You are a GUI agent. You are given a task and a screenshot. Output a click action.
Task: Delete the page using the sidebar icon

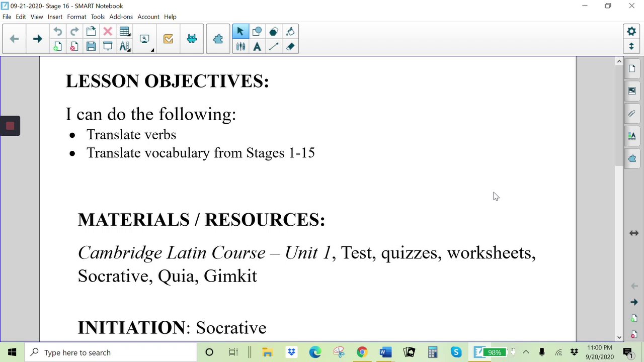coord(634,334)
